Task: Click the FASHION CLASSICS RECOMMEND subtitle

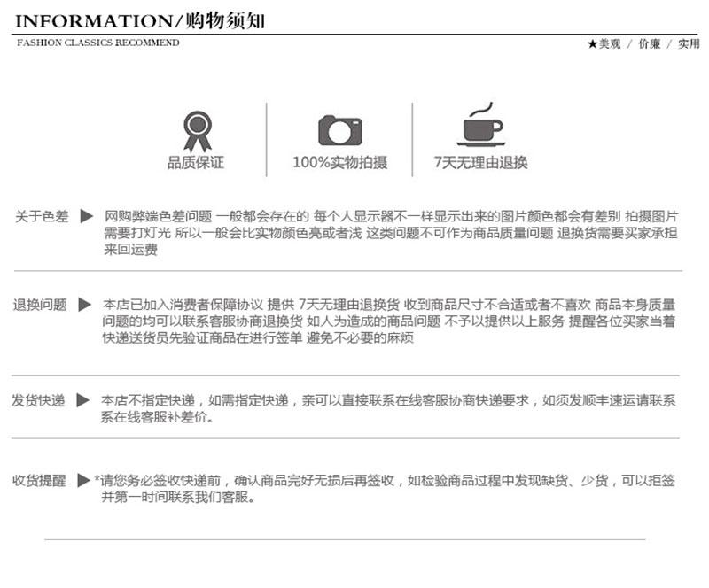Action: click(x=97, y=43)
